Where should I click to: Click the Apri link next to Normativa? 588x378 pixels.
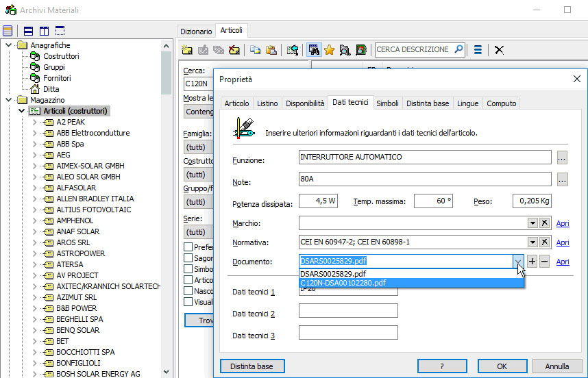[x=563, y=243]
